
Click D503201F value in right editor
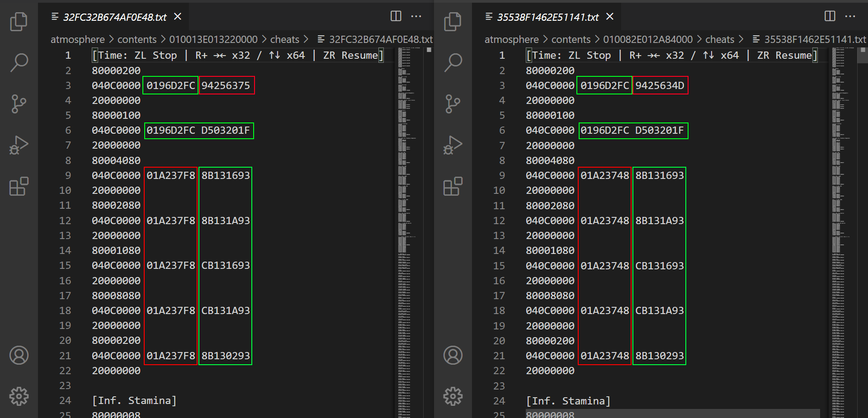point(660,130)
